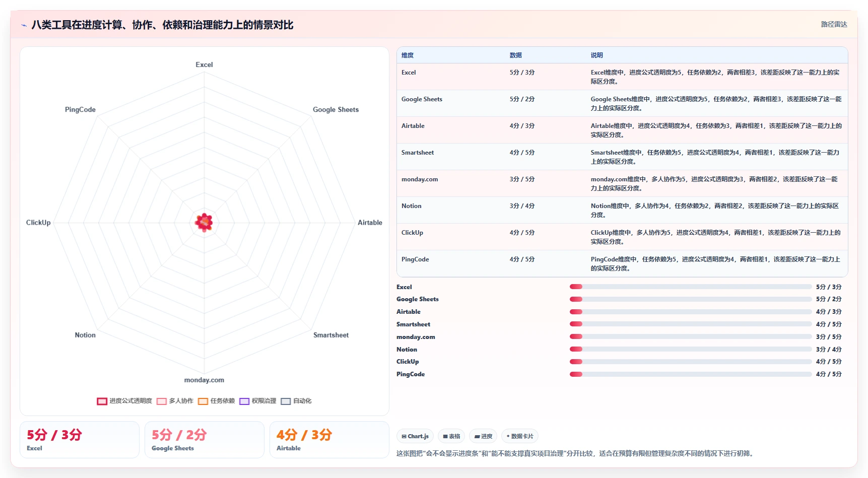The image size is (868, 478).
Task: Select the Airtable table row name
Action: coord(413,126)
